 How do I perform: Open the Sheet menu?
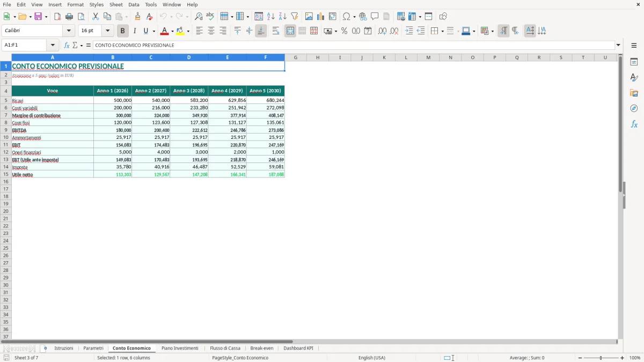(116, 4)
